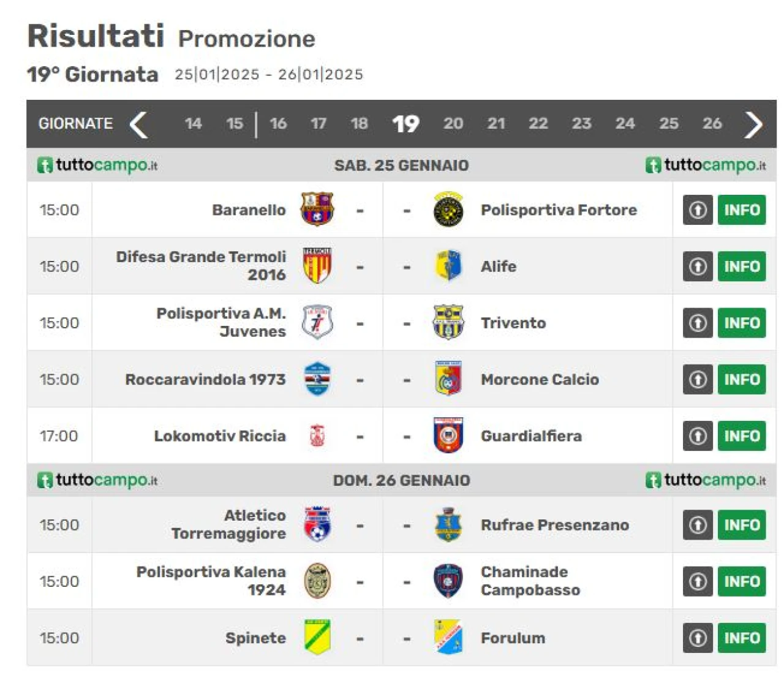This screenshot has height=683, width=784.
Task: Click the Trivento team crest
Action: point(448,322)
